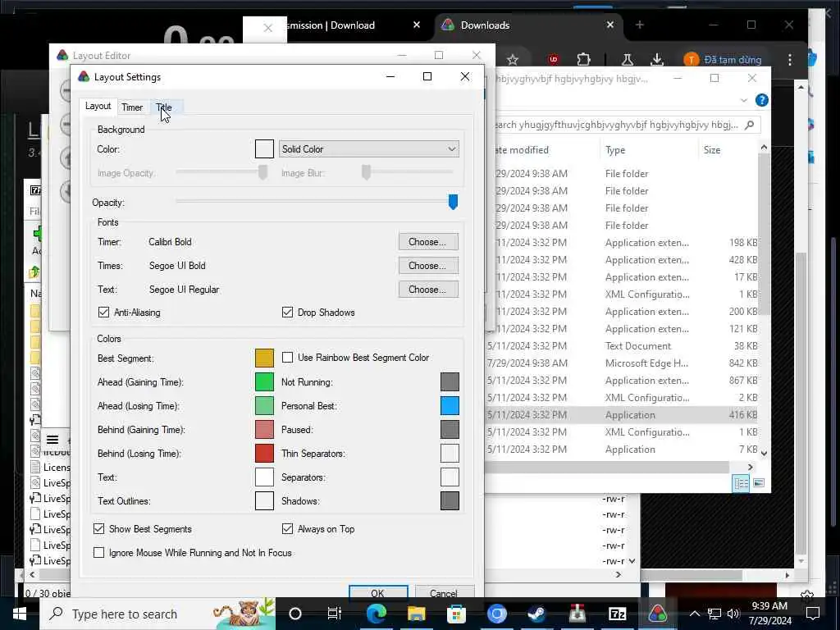
Task: Select the Text Document row in Explorer
Action: (x=622, y=345)
